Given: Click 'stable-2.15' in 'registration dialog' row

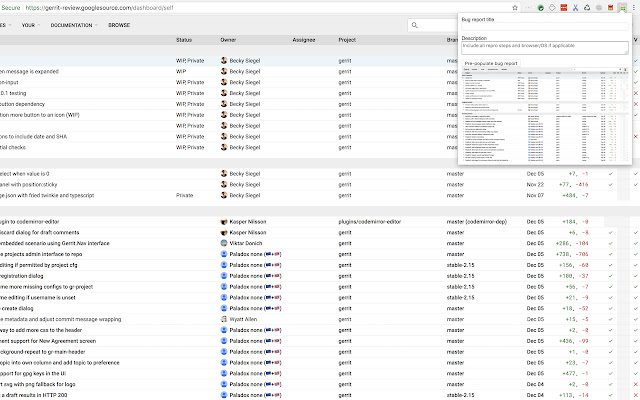Looking at the screenshot, I should coord(460,276).
